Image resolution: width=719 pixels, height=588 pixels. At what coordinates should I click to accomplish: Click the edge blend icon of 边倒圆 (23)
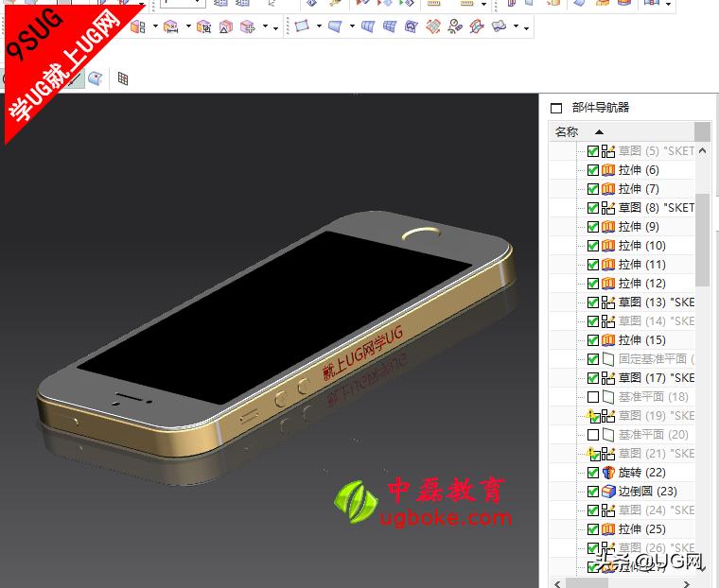608,492
